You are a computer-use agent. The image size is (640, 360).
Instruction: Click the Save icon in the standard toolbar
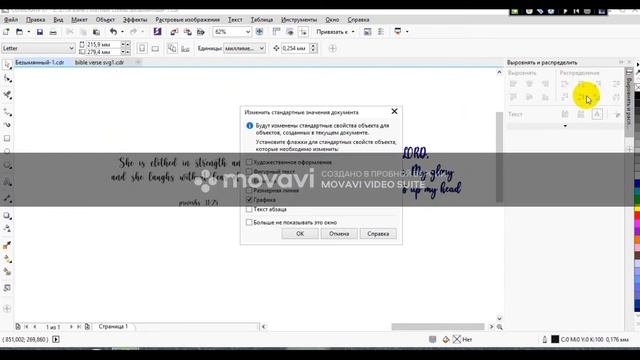40,32
